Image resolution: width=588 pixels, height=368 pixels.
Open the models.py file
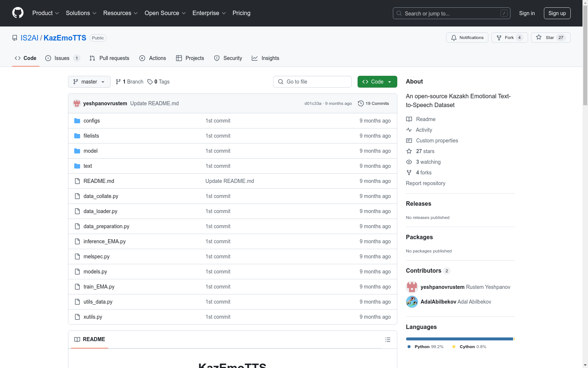(x=95, y=272)
